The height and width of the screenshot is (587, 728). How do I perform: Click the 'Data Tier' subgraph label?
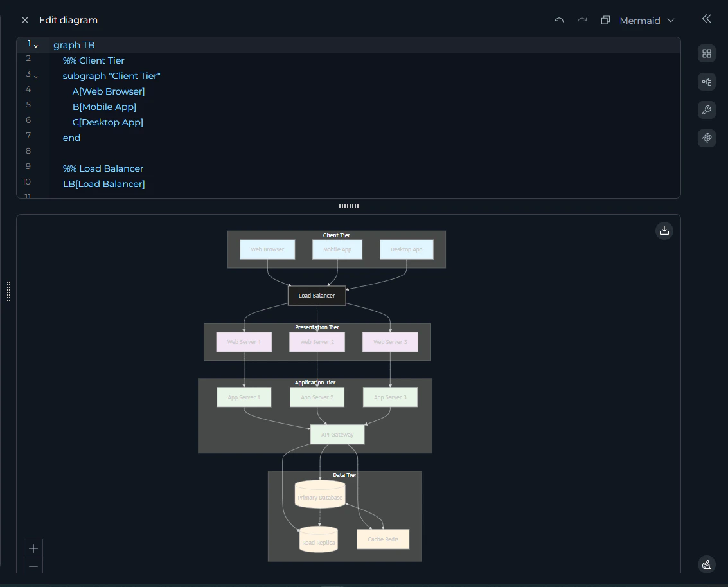tap(344, 474)
